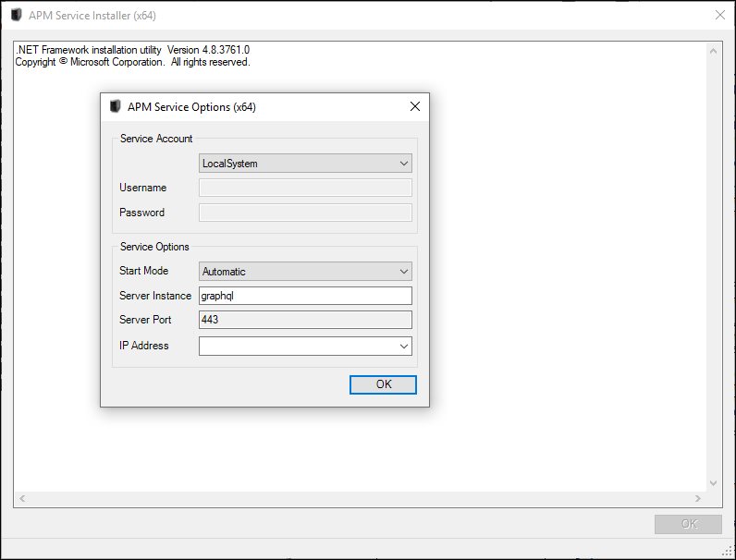Click the Copyright Microsoft Corporation text line
This screenshot has height=560, width=736.
(x=132, y=62)
